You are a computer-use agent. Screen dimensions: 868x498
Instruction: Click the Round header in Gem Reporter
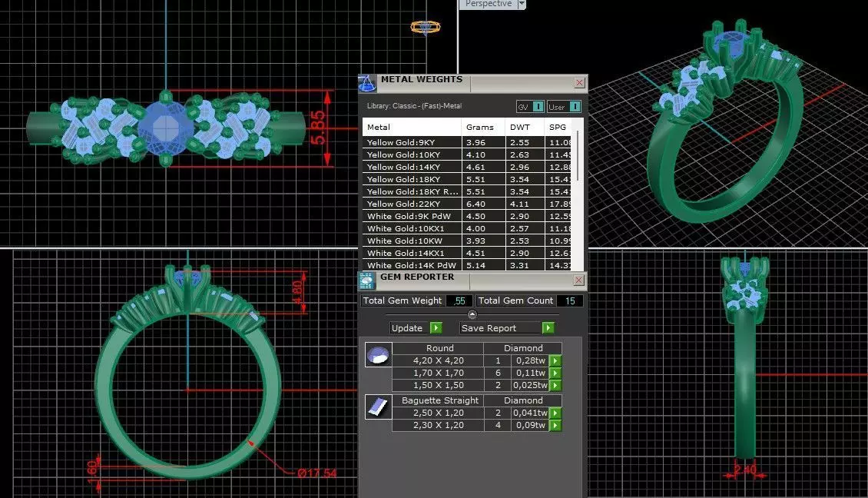pos(439,348)
